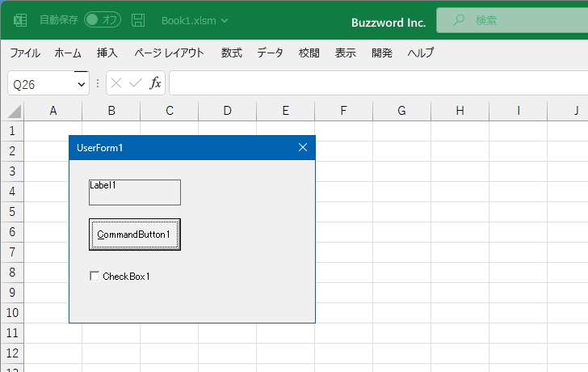Viewport: 588px width, 372px height.
Task: Click inside the formula bar input
Action: point(378,83)
